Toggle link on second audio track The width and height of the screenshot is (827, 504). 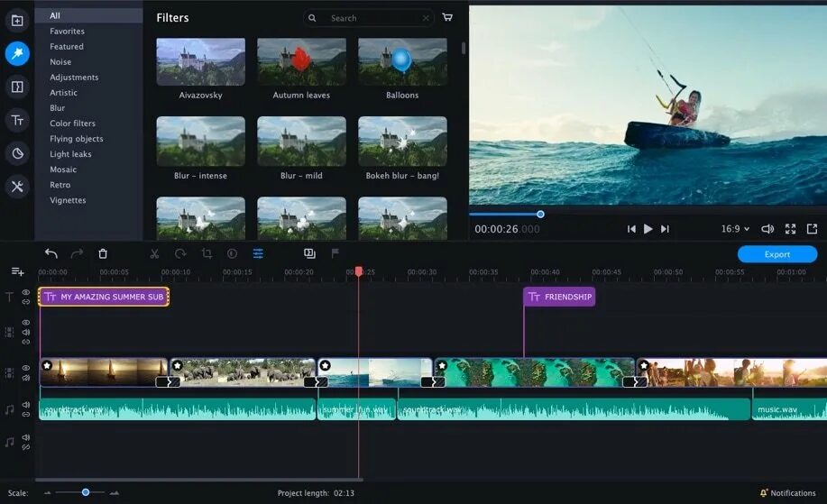coord(26,447)
